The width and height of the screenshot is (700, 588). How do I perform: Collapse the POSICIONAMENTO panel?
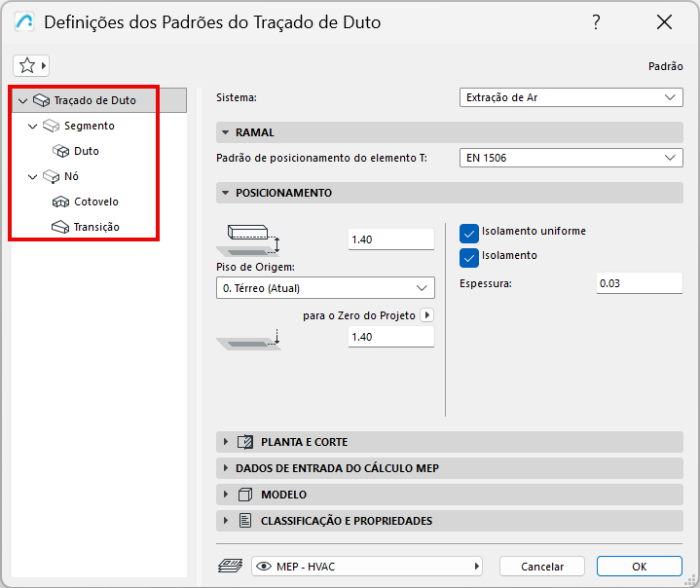[x=226, y=193]
